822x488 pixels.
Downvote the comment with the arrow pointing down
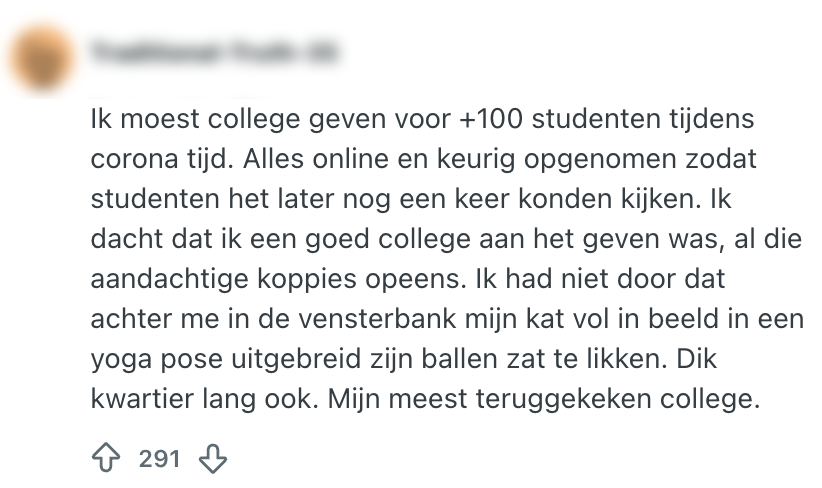213,459
